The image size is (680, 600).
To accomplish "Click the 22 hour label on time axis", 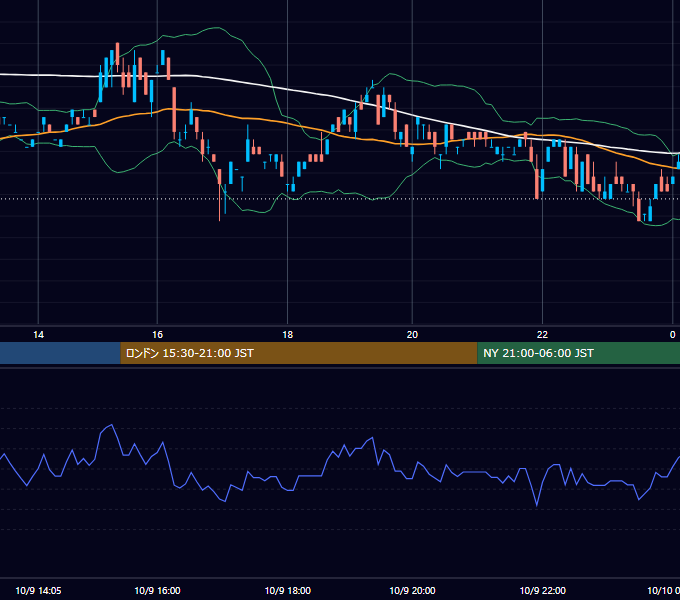I will coord(542,335).
